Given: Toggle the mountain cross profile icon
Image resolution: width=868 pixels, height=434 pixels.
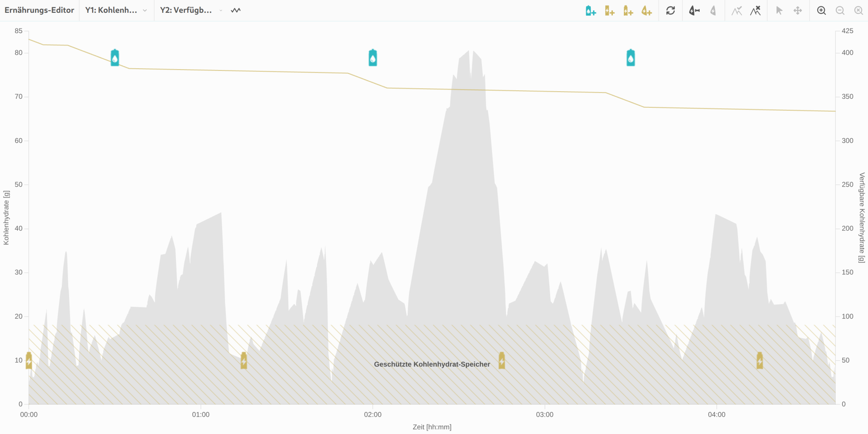Looking at the screenshot, I should (x=755, y=11).
